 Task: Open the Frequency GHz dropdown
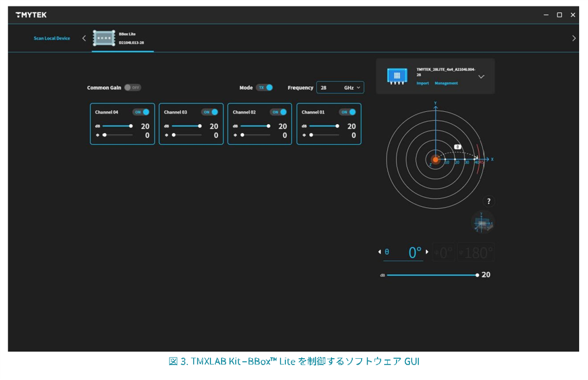pos(340,87)
